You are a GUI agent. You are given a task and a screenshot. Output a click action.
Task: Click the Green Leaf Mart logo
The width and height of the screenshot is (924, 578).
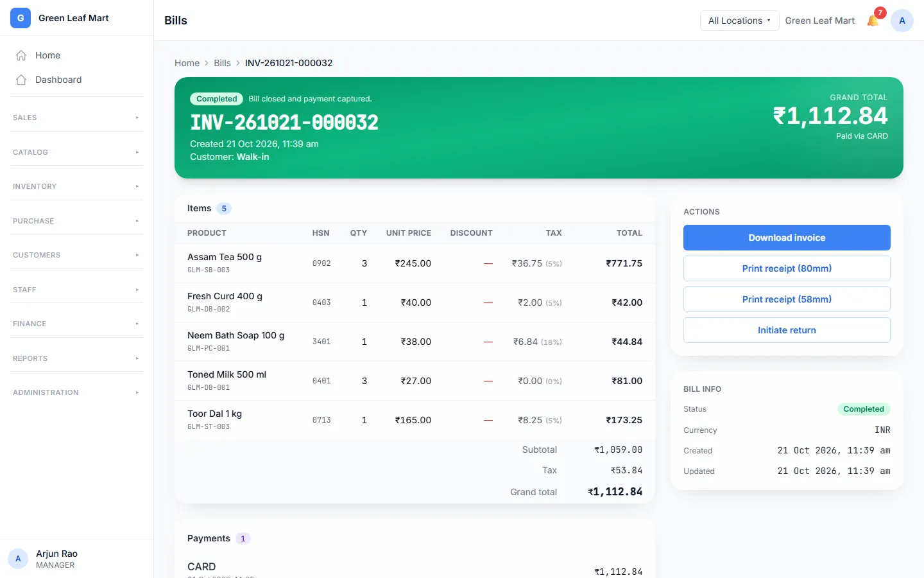[21, 18]
